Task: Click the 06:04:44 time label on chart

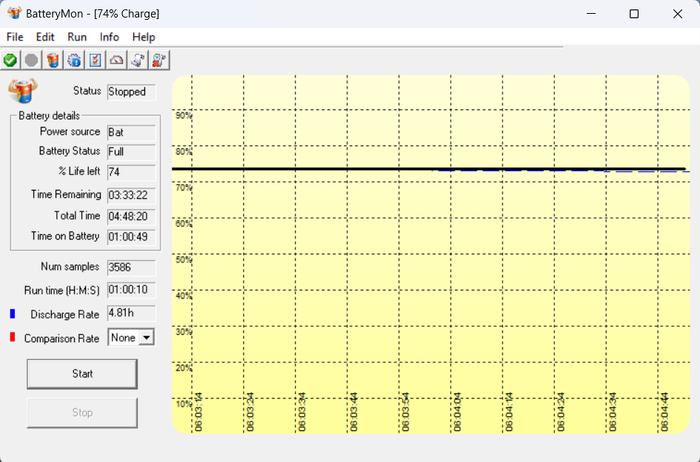Action: (664, 412)
